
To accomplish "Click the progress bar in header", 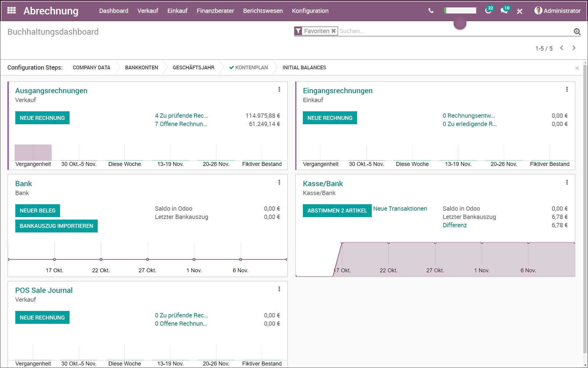I will [x=460, y=11].
